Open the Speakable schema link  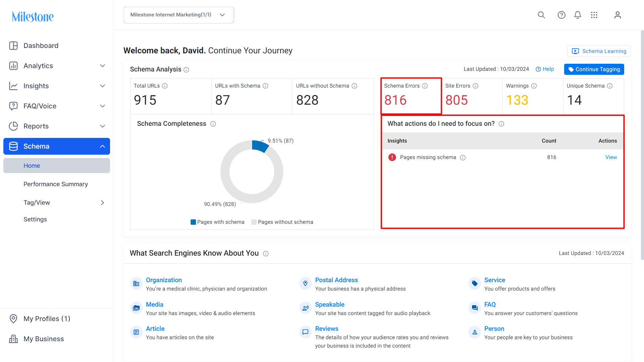click(330, 305)
